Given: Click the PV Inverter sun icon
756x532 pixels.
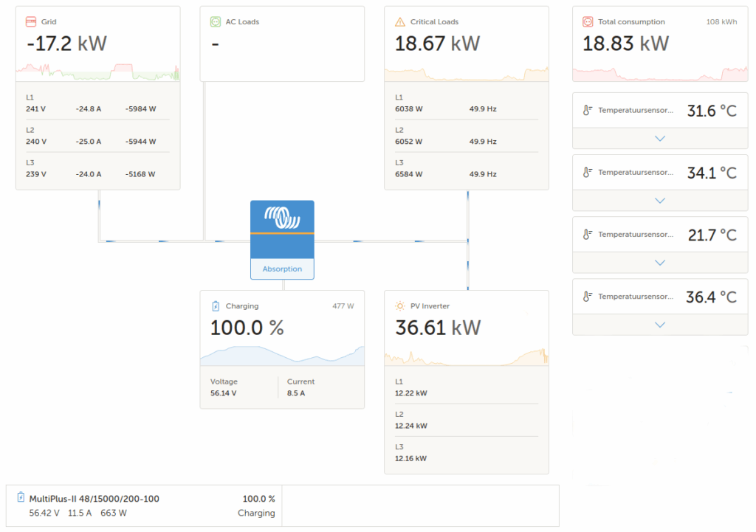Looking at the screenshot, I should coord(400,306).
